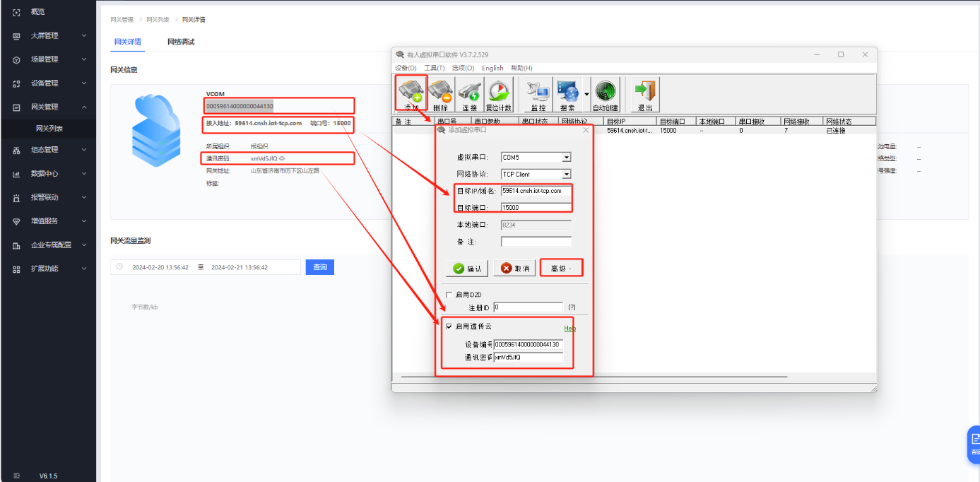Click the 删除 (Delete) serial port toolbar icon
The height and width of the screenshot is (482, 980).
pyautogui.click(x=440, y=93)
